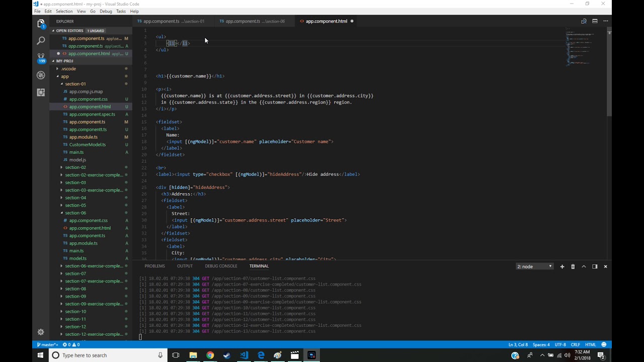The image size is (644, 362).
Task: Add a new terminal with plus icon
Action: click(562, 266)
